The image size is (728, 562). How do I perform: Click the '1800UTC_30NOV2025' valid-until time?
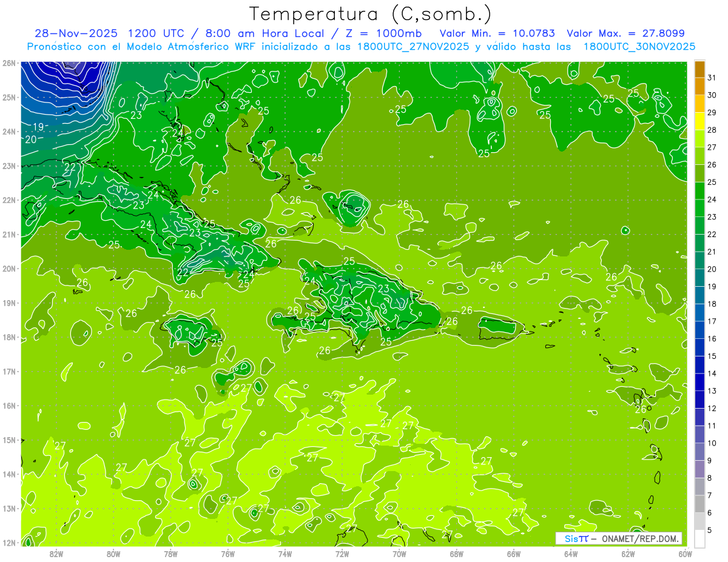639,47
